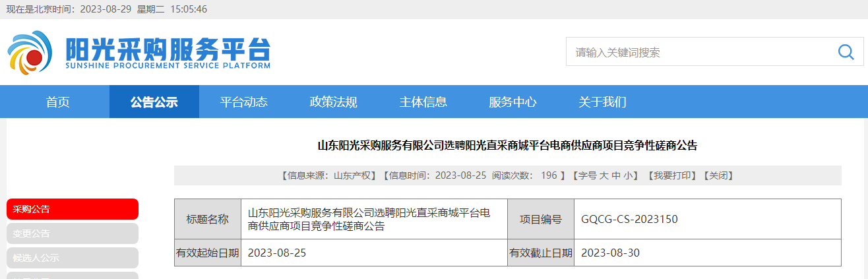Open the 关于我们 navigation tab
Viewport: 868px width, 279px height.
(x=602, y=102)
